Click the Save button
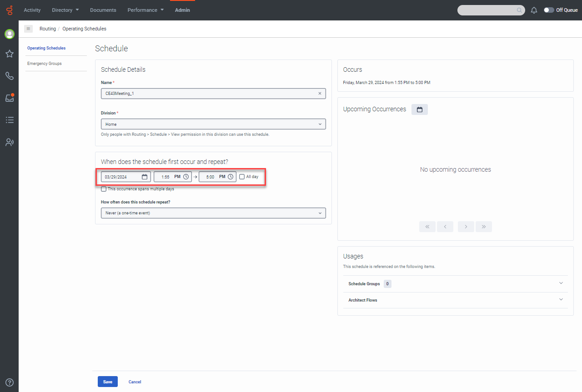The height and width of the screenshot is (392, 582). click(x=107, y=382)
